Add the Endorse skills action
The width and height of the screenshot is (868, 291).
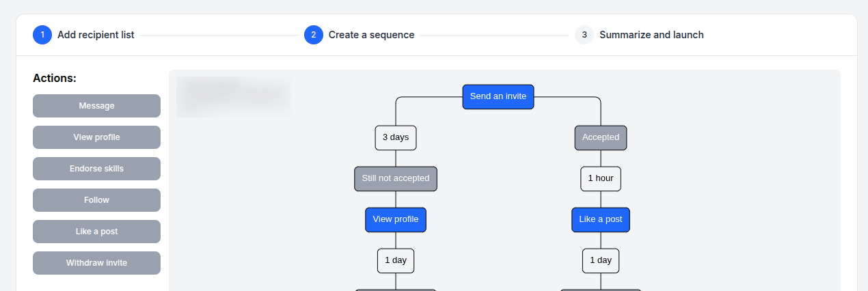96,169
